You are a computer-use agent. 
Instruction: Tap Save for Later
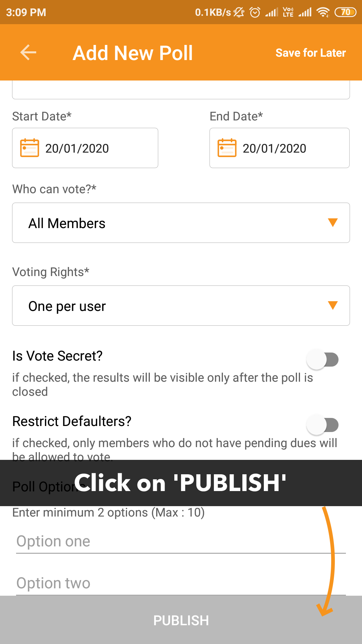tap(310, 52)
